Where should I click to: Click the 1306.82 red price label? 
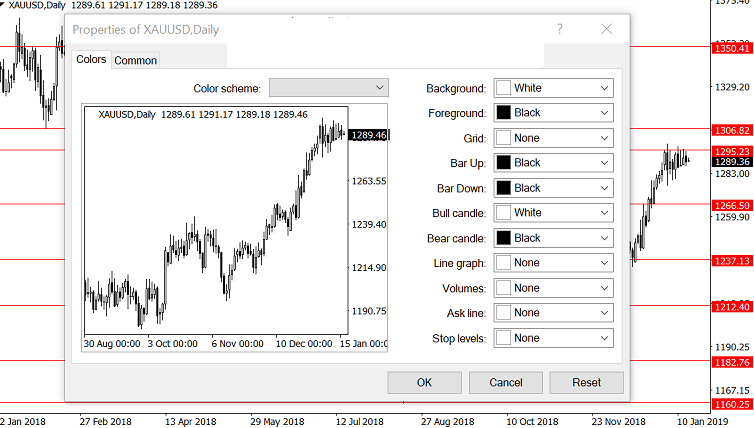tap(732, 130)
